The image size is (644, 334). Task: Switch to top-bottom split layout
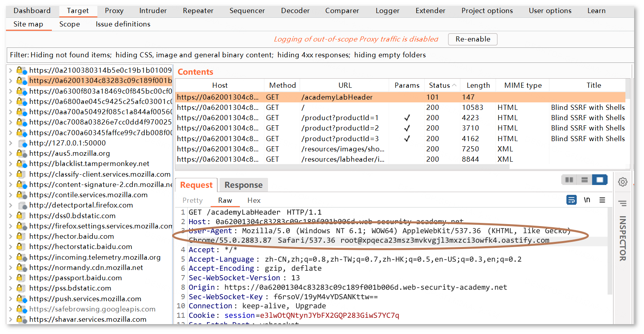click(x=585, y=180)
